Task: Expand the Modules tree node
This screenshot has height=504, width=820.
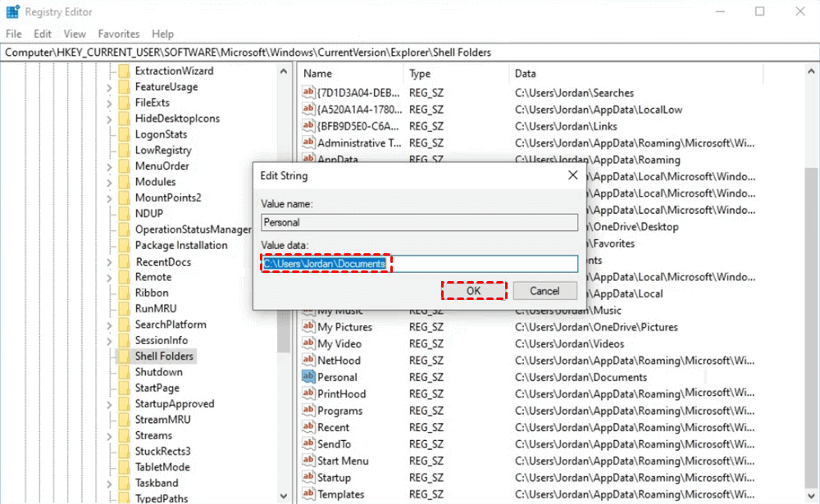Action: (x=109, y=183)
